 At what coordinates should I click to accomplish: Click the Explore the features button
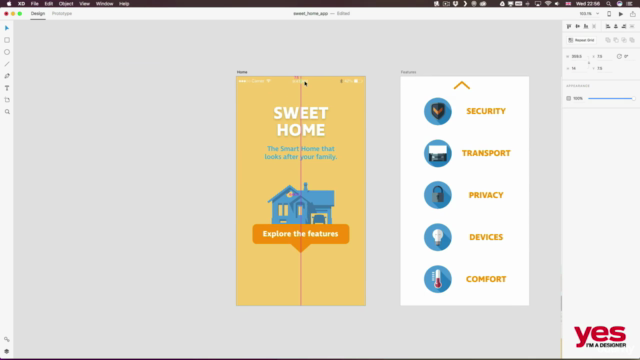(x=301, y=234)
